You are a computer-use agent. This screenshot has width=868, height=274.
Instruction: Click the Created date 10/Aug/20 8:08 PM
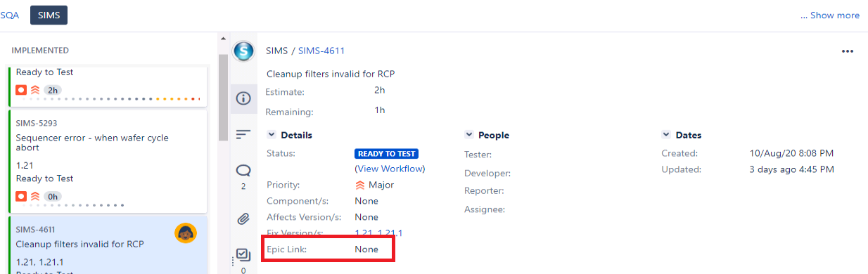(x=792, y=153)
